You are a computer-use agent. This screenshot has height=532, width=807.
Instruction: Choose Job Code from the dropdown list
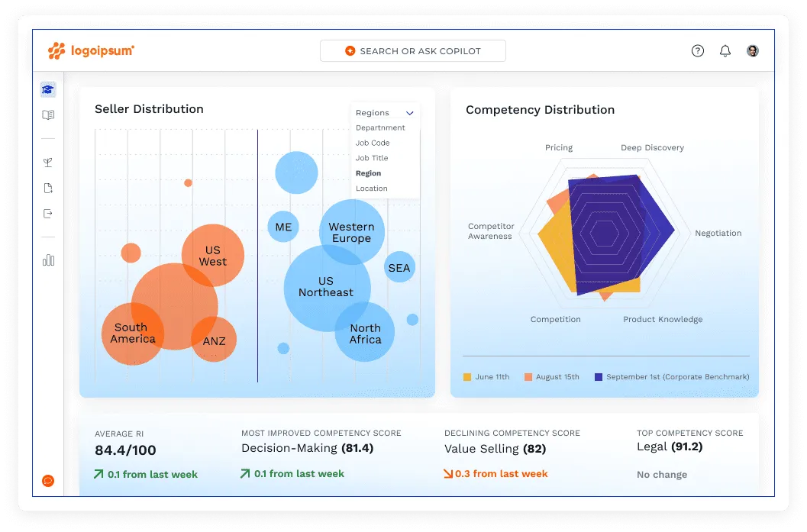click(x=373, y=143)
